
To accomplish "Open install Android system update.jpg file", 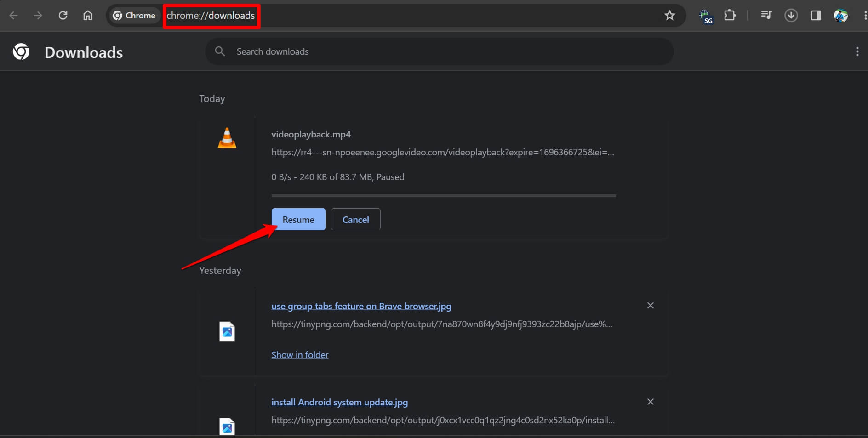I will pyautogui.click(x=339, y=402).
